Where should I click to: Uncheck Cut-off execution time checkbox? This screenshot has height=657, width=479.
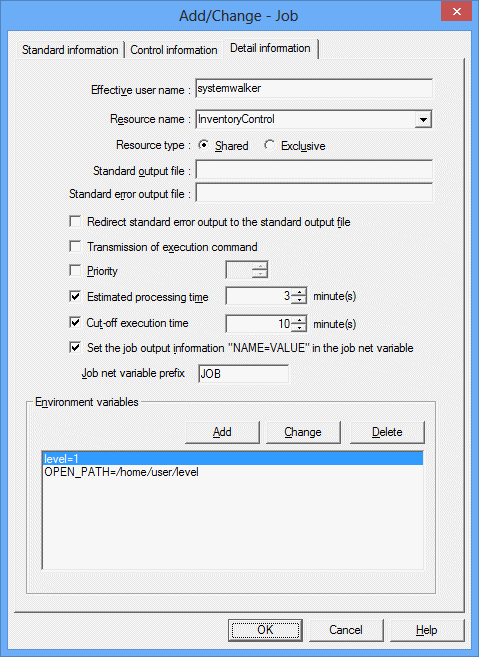(75, 323)
